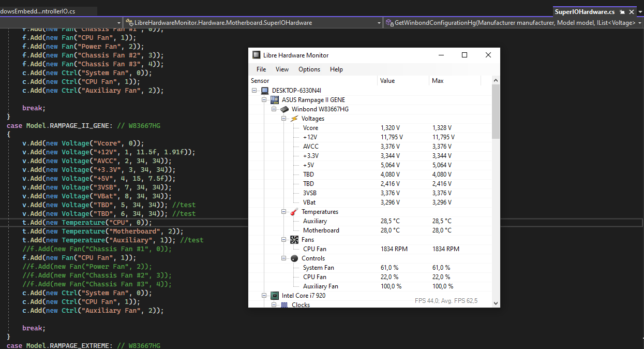Select the Vcore sensor row
This screenshot has height=349, width=644.
tap(370, 128)
